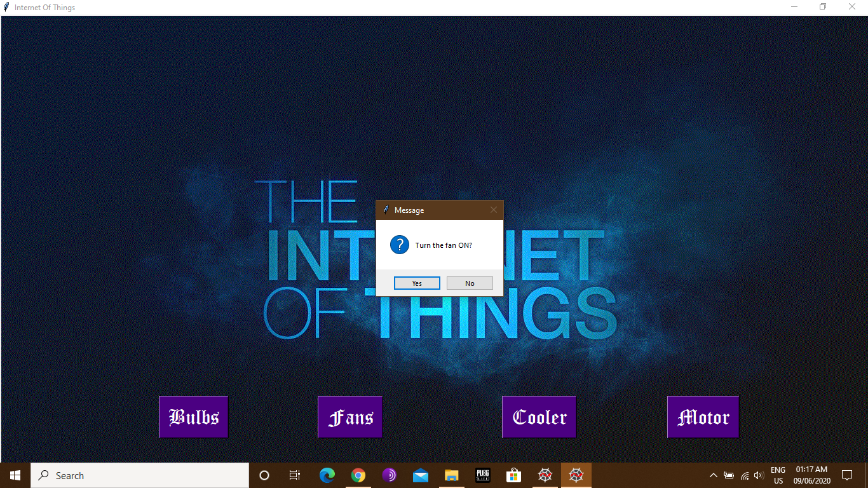Viewport: 868px width, 488px height.
Task: Open the Bulbs control button
Action: tap(193, 417)
